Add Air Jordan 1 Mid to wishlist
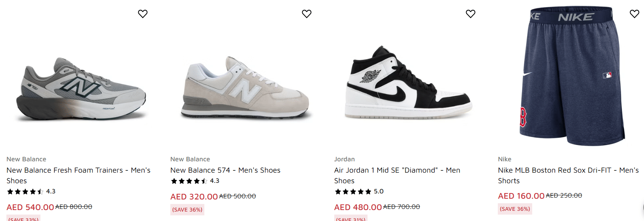644x221 pixels. click(471, 14)
